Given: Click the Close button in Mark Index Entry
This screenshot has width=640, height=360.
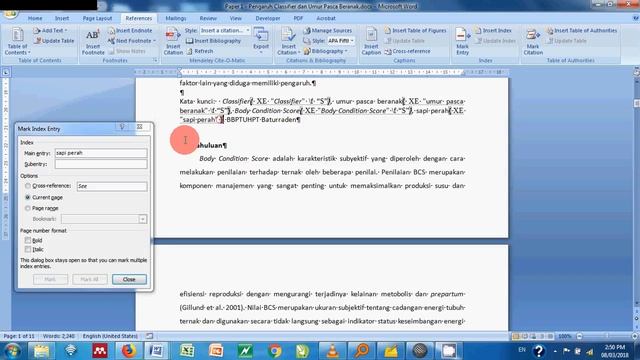Looking at the screenshot, I should pos(129,279).
